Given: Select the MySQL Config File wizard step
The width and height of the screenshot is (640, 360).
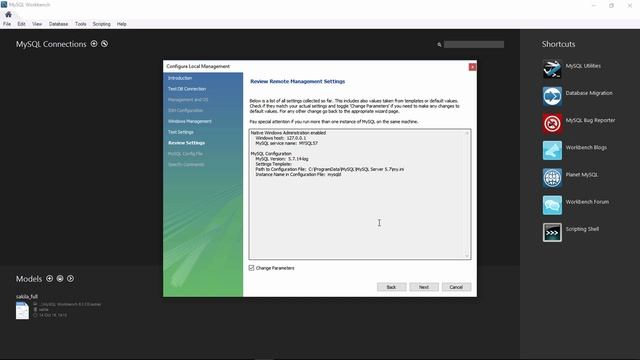Looking at the screenshot, I should [x=185, y=153].
